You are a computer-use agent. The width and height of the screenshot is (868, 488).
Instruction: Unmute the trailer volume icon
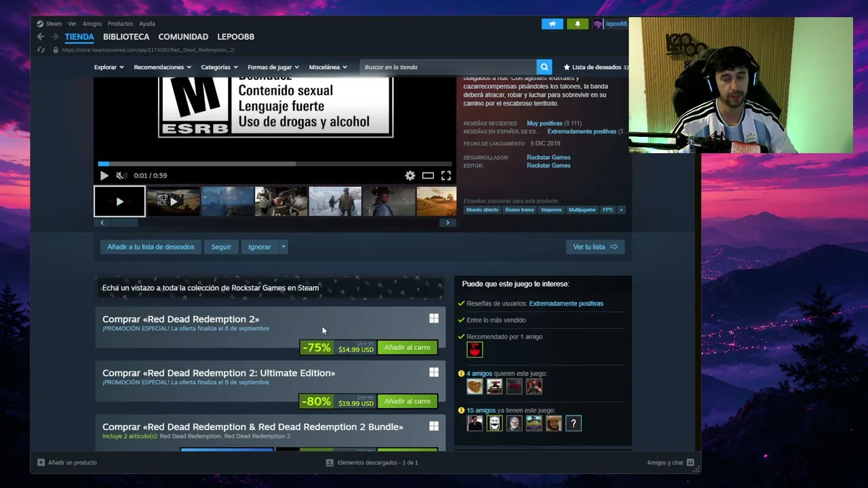point(121,176)
